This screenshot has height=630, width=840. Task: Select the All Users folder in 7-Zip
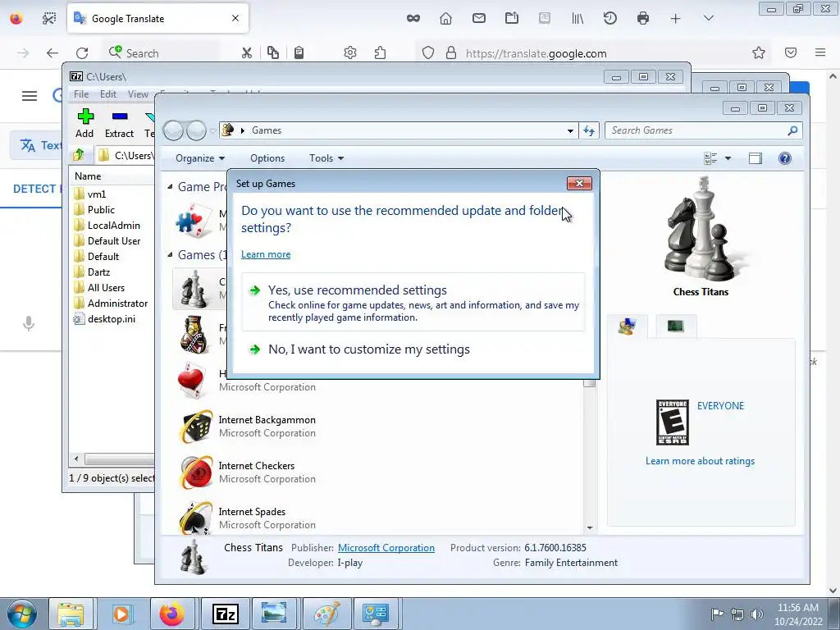point(106,288)
